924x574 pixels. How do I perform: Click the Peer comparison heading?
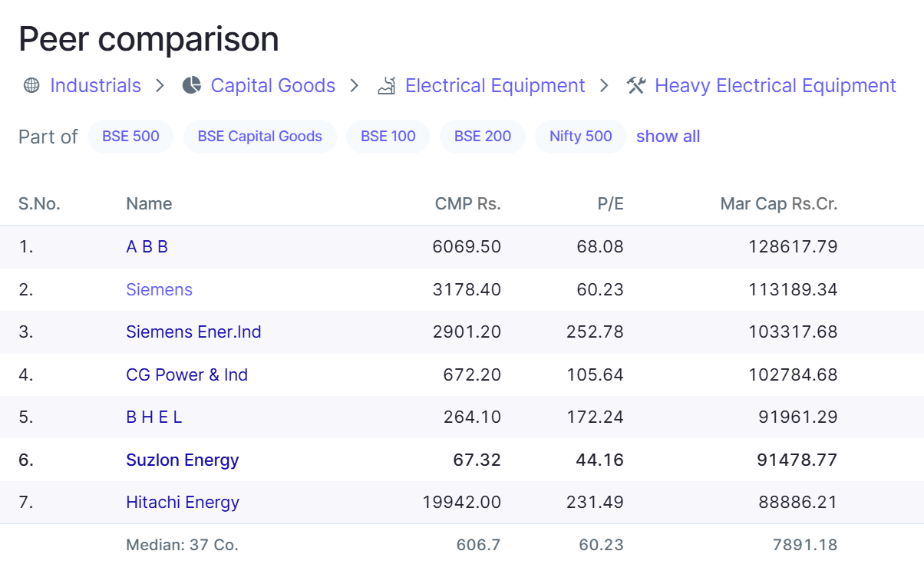click(149, 39)
